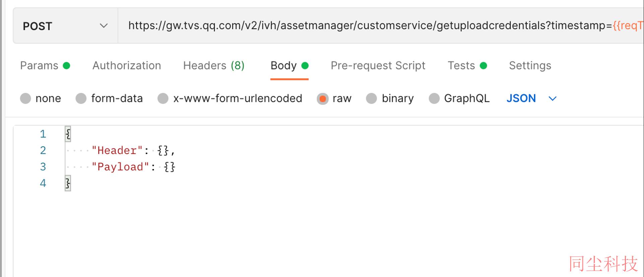Open the Headers (8) tab

click(214, 65)
